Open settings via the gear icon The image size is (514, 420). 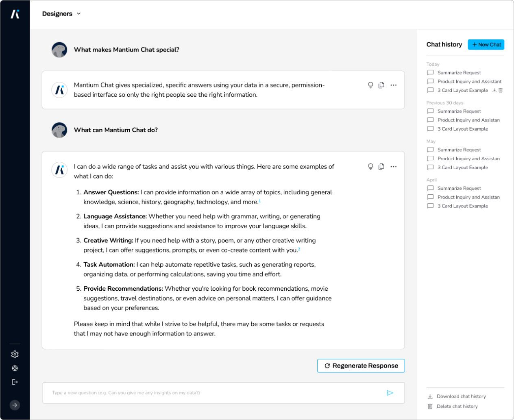click(15, 354)
